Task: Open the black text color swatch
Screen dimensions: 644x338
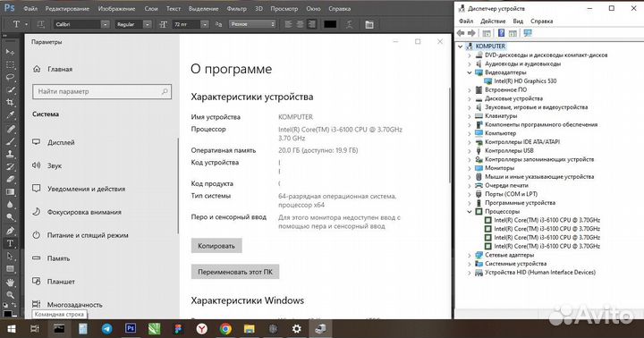Action: 330,24
